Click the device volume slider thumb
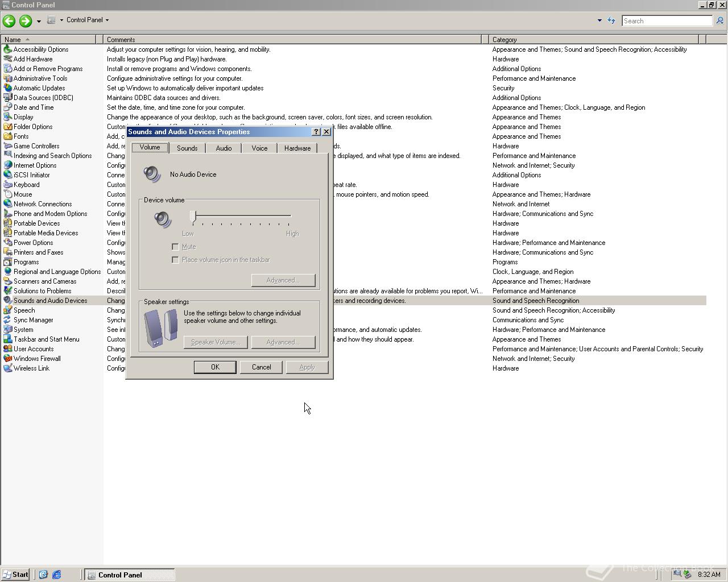Viewport: 728px width, 582px height. [x=193, y=216]
